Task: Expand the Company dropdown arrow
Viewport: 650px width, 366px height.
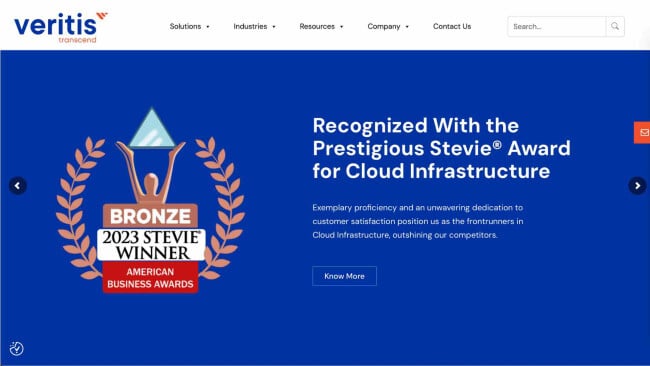Action: [x=407, y=27]
